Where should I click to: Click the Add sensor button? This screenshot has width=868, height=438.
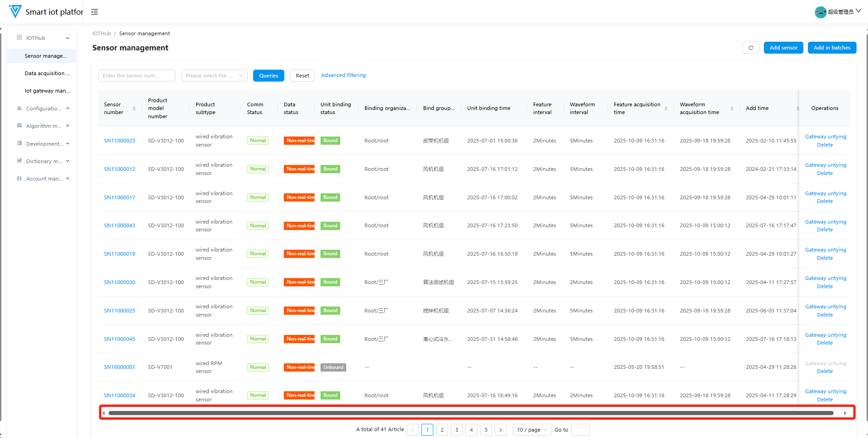tap(783, 48)
